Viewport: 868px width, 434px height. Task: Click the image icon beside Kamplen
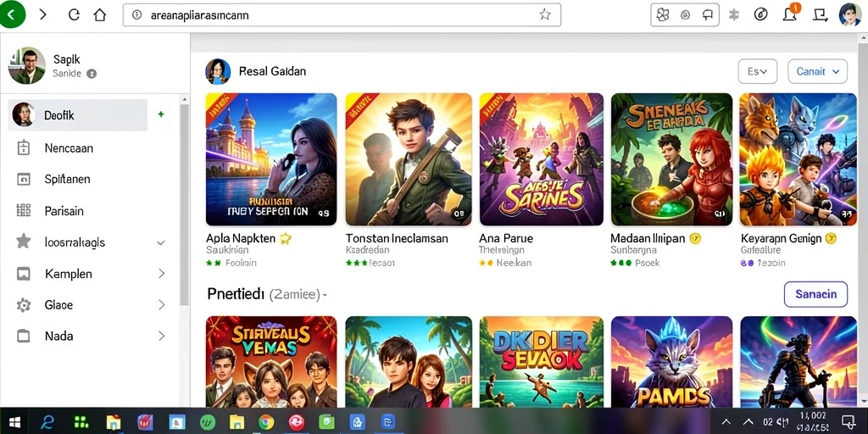pyautogui.click(x=23, y=274)
